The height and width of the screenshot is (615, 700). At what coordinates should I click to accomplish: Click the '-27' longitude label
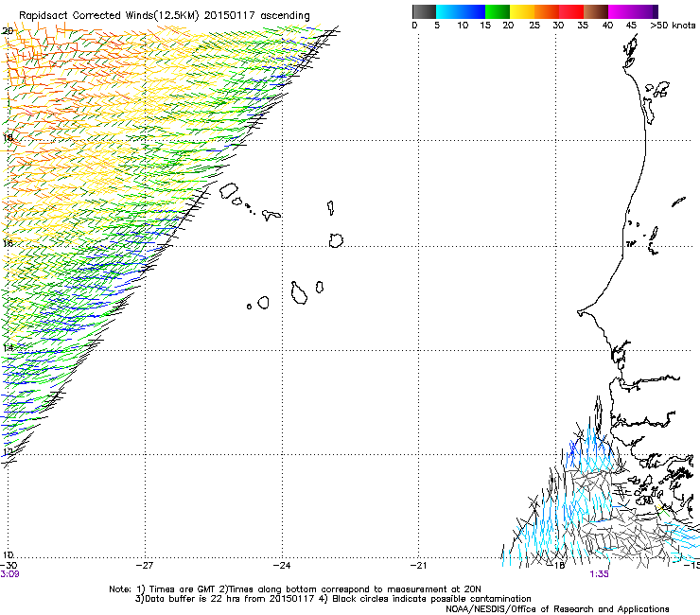tap(145, 565)
